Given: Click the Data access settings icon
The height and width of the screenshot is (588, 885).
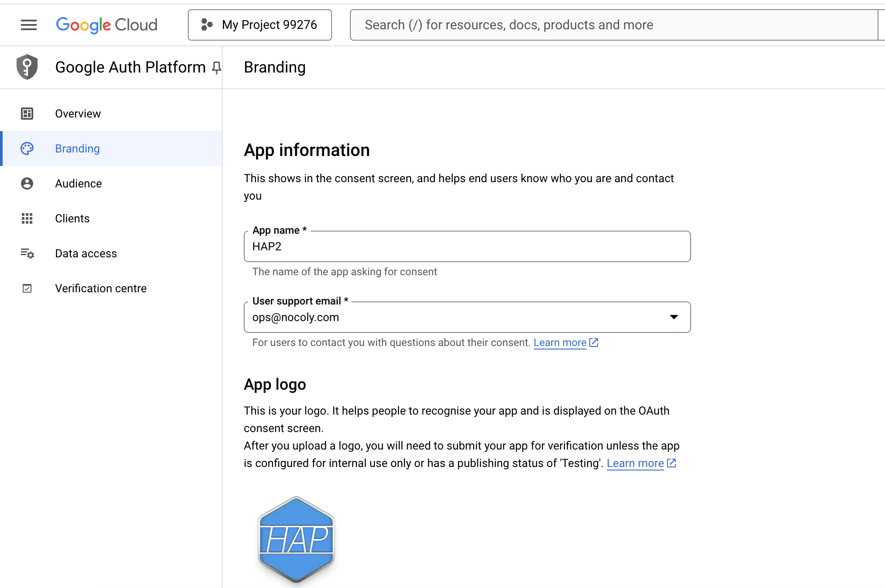Looking at the screenshot, I should click(x=27, y=253).
